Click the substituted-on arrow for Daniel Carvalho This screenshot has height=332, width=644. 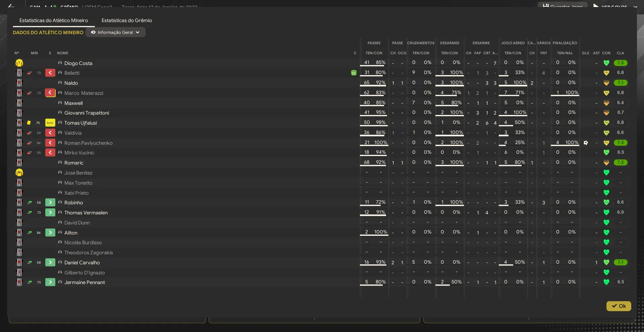(50, 262)
